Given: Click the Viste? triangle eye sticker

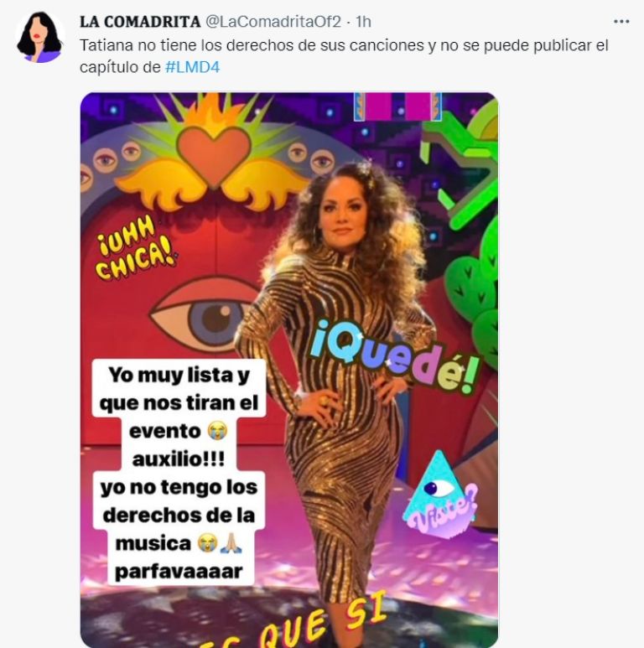Looking at the screenshot, I should tap(439, 495).
